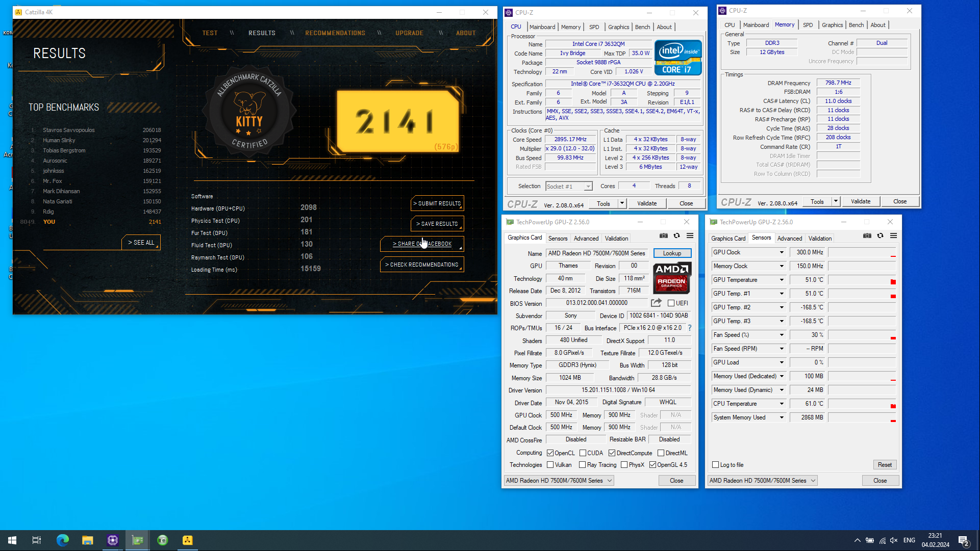Click battery power icon in tray
The image size is (980, 551).
point(870,540)
